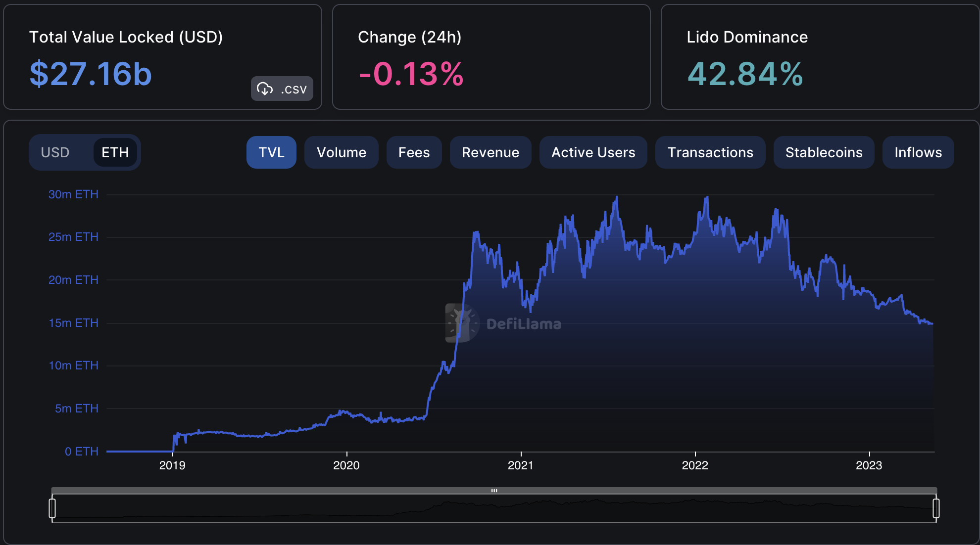Image resolution: width=980 pixels, height=545 pixels.
Task: Switch chart denomination to USD
Action: pos(55,152)
